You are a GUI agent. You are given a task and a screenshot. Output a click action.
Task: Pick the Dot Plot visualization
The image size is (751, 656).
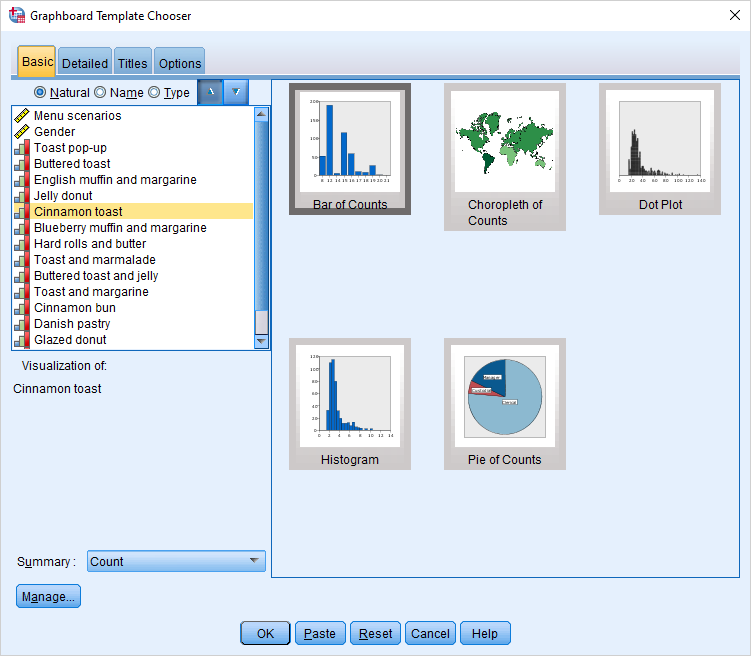coord(659,148)
